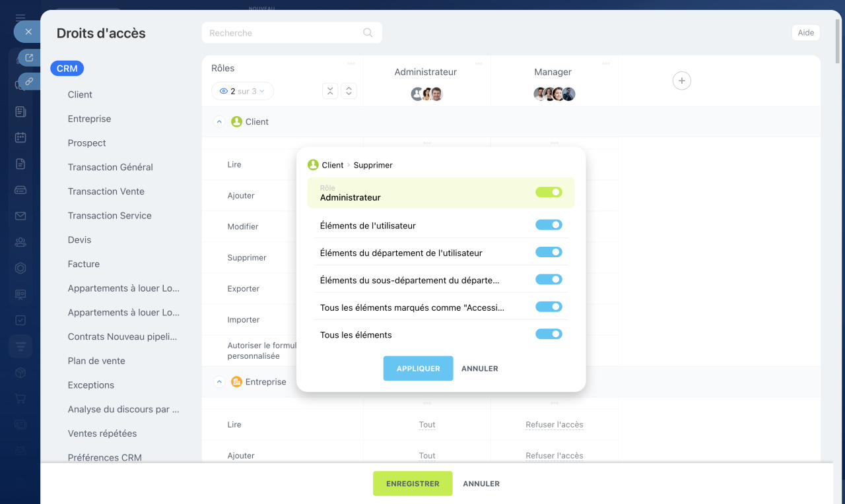845x504 pixels.
Task: Click the Enregistrer button
Action: [x=413, y=484]
